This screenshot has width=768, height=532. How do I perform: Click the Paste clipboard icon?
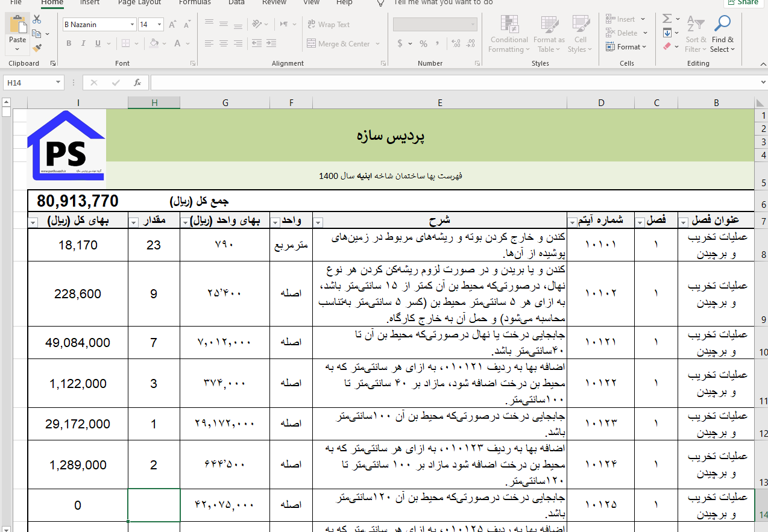tap(17, 24)
